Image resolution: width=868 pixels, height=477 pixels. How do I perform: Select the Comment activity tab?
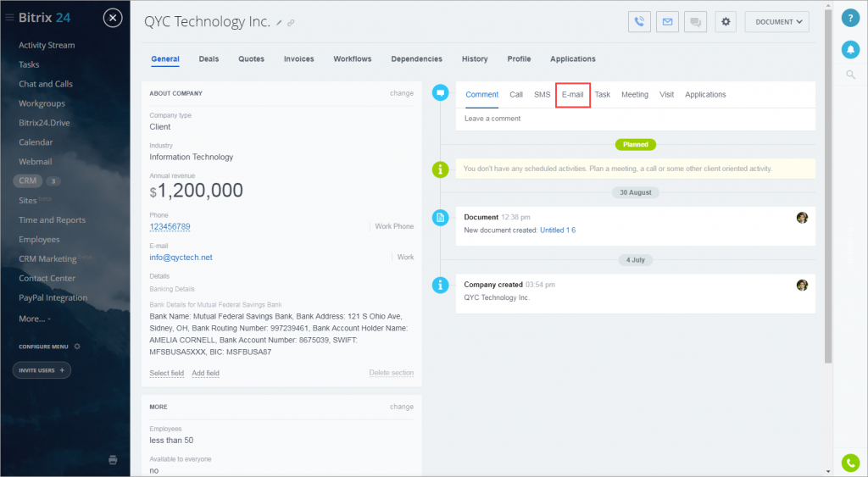click(x=481, y=95)
